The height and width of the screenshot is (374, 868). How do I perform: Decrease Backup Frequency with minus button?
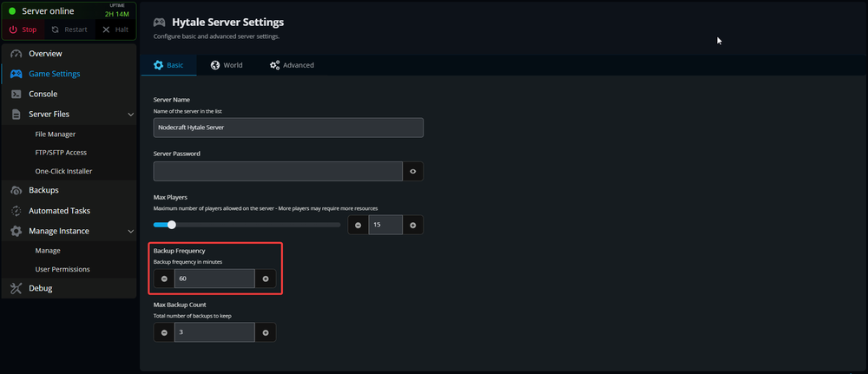[x=164, y=279]
